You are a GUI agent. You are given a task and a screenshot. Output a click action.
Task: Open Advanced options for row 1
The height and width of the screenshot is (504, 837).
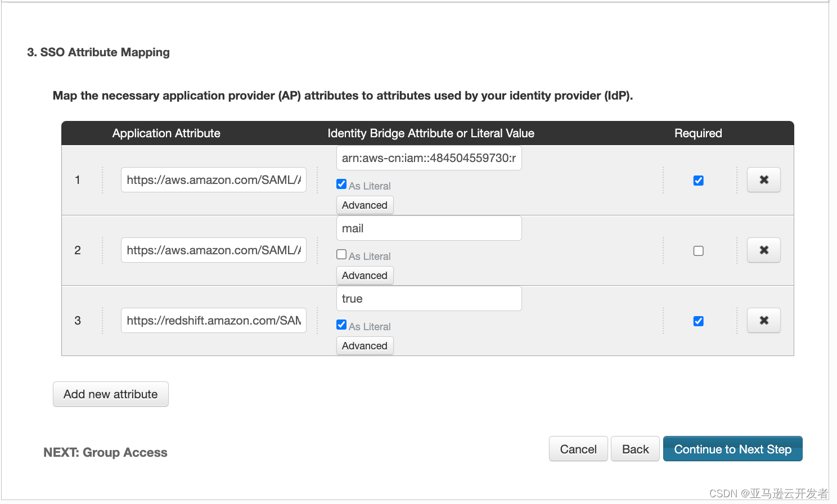364,205
